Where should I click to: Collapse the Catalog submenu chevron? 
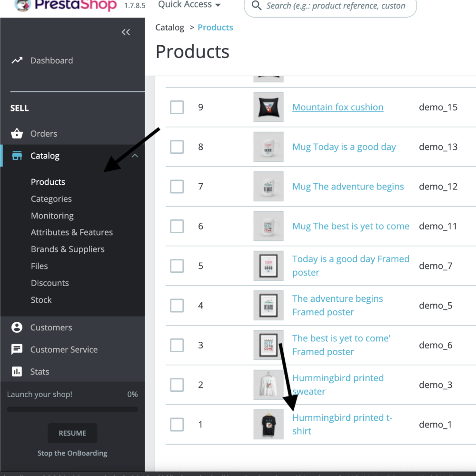(135, 156)
